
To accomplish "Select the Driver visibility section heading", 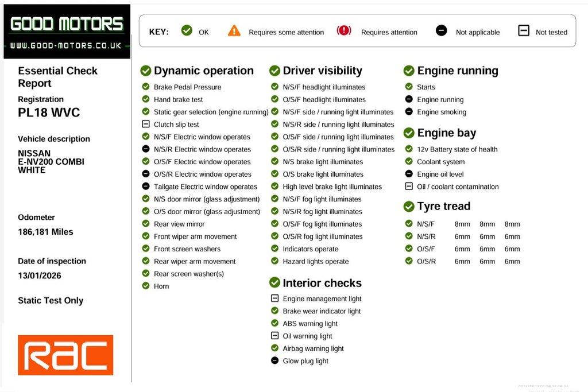I will pyautogui.click(x=322, y=71).
